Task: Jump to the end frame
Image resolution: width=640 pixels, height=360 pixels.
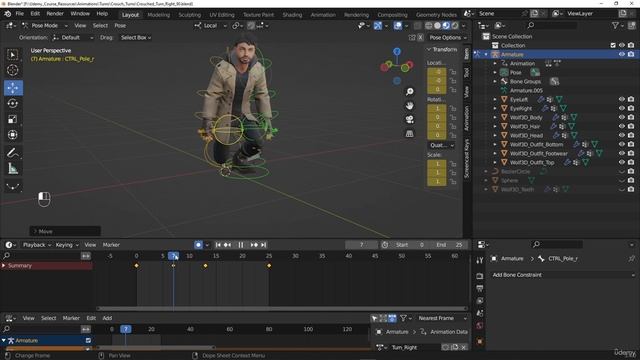Action: (264, 245)
